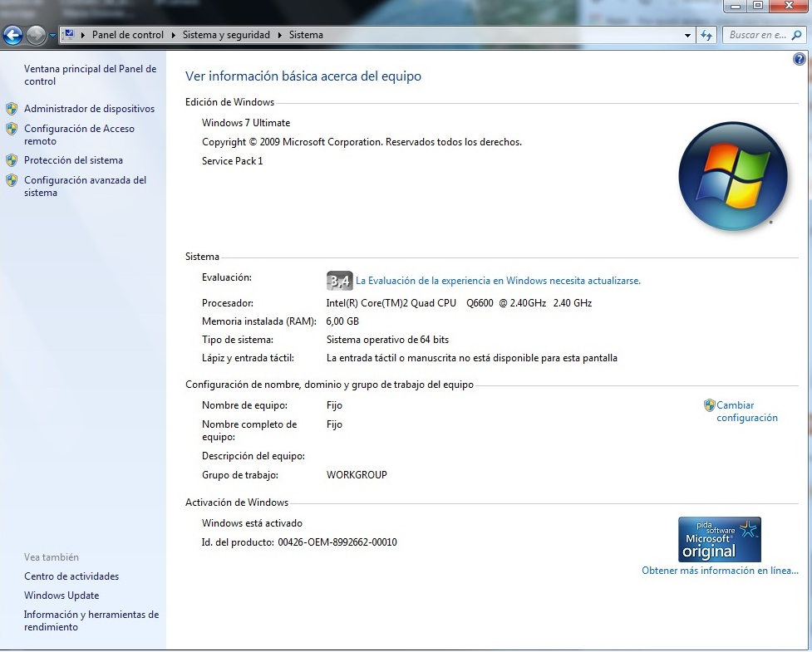Click the product ID 00426-OEM-8992662-00010

337,543
